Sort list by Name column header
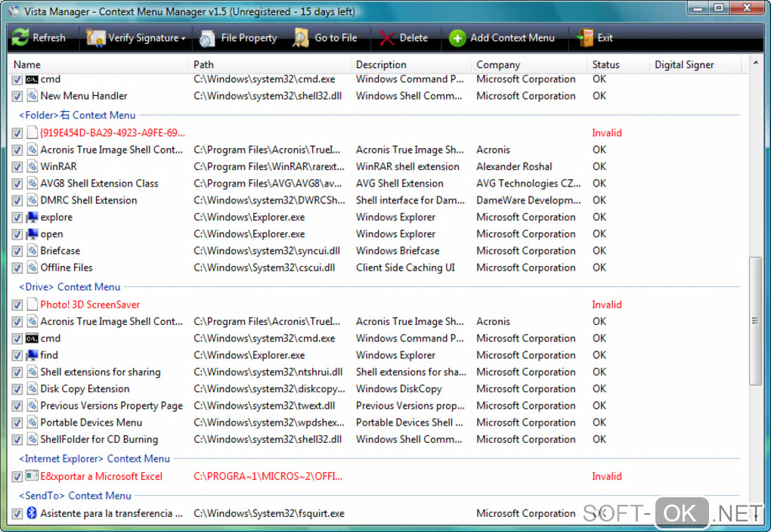This screenshot has height=532, width=771. 98,64
